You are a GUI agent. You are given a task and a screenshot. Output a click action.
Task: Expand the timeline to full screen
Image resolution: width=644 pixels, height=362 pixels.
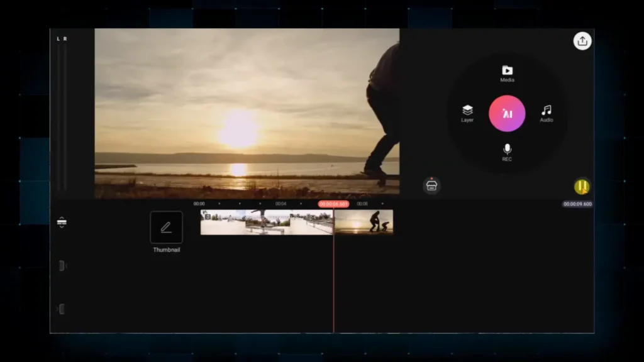tap(62, 221)
